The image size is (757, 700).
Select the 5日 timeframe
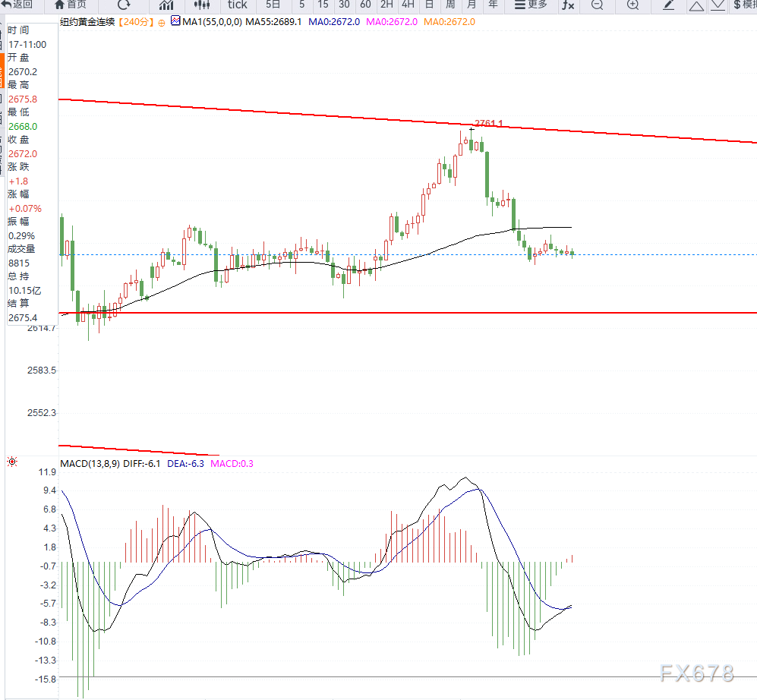[x=273, y=5]
